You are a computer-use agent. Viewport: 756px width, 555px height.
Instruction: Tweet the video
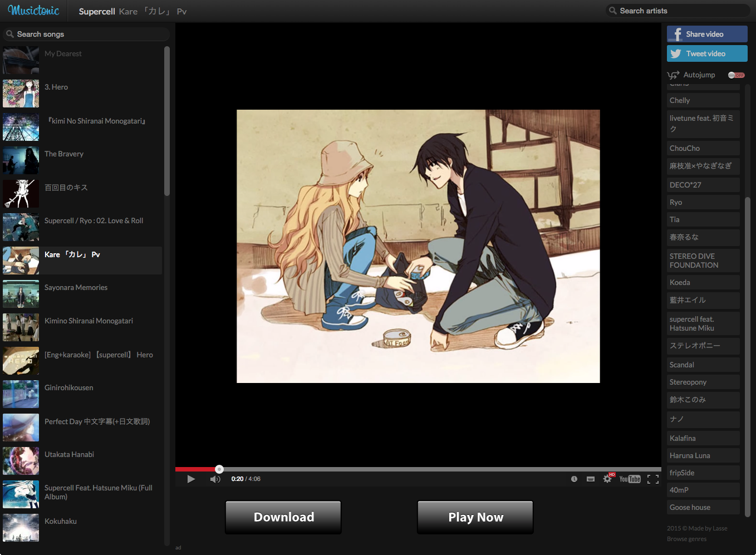pyautogui.click(x=707, y=53)
